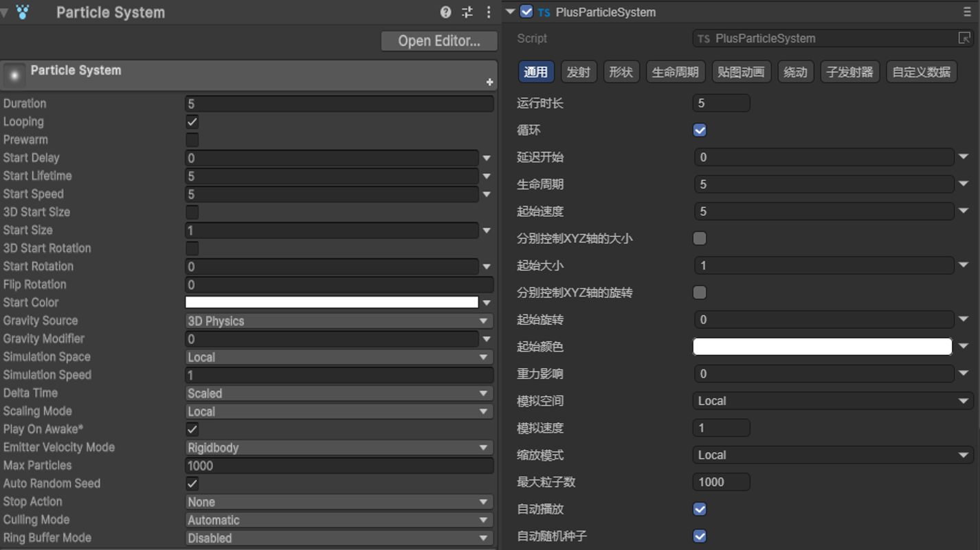Open the 延迟开始 mode dropdown arrow
Screen dimensions: 980x550
964,157
